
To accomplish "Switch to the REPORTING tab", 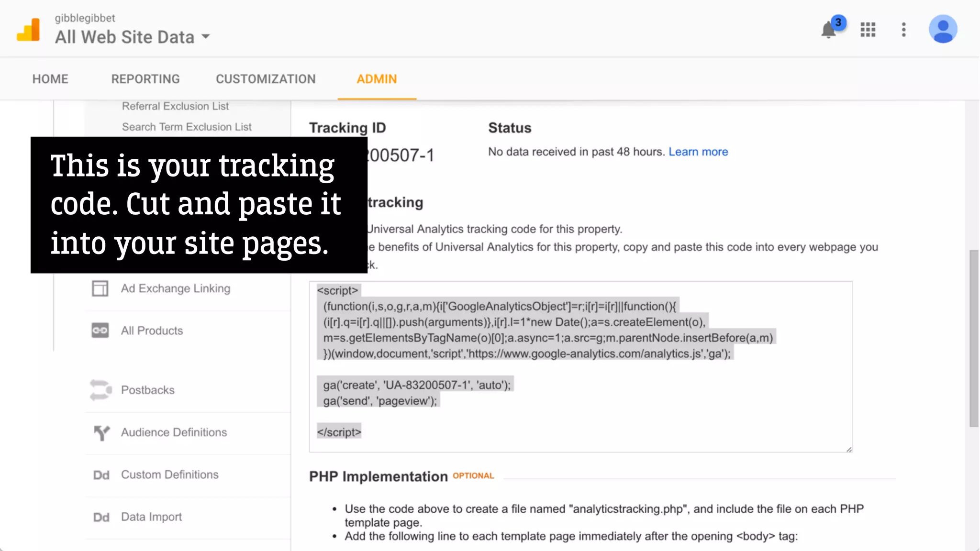I will tap(145, 79).
